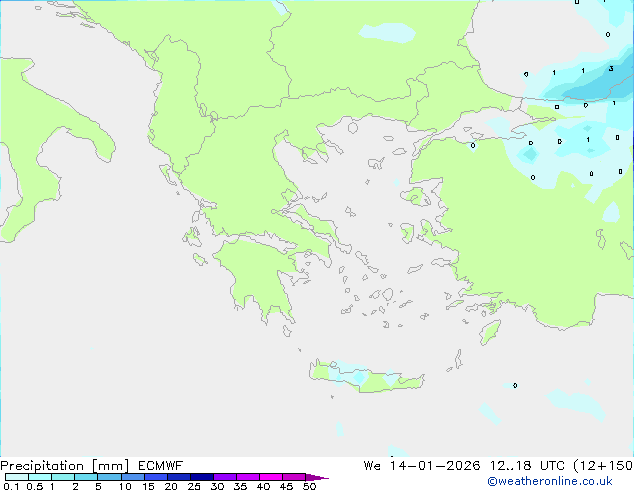Select the forecast date We 14-01-2026 text
The width and height of the screenshot is (634, 490).
(x=422, y=466)
